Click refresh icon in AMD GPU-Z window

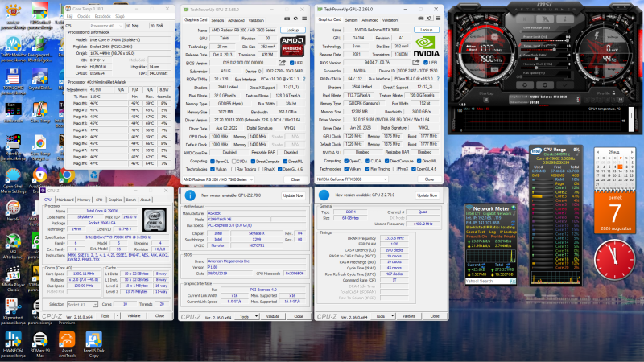click(x=295, y=19)
